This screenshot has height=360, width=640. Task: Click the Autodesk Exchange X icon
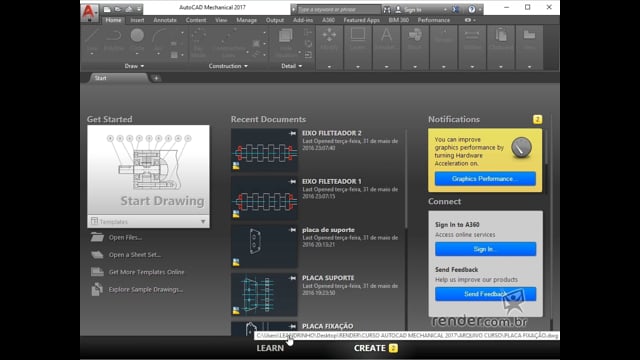coord(456,9)
